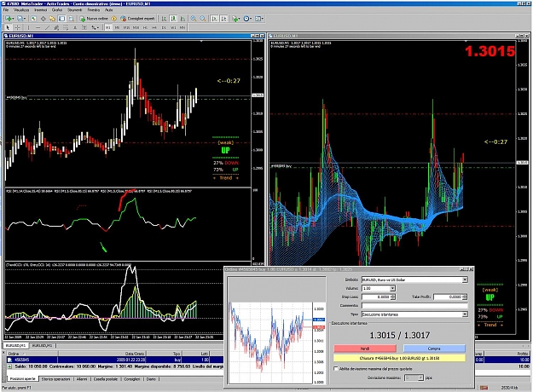Select the M1 timeframe button
This screenshot has height=392, width=533.
pyautogui.click(x=107, y=27)
